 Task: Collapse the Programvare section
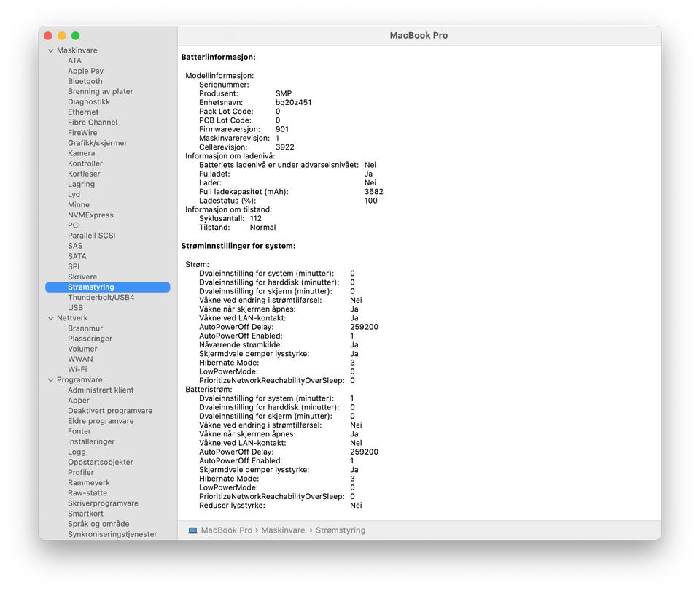click(x=50, y=379)
